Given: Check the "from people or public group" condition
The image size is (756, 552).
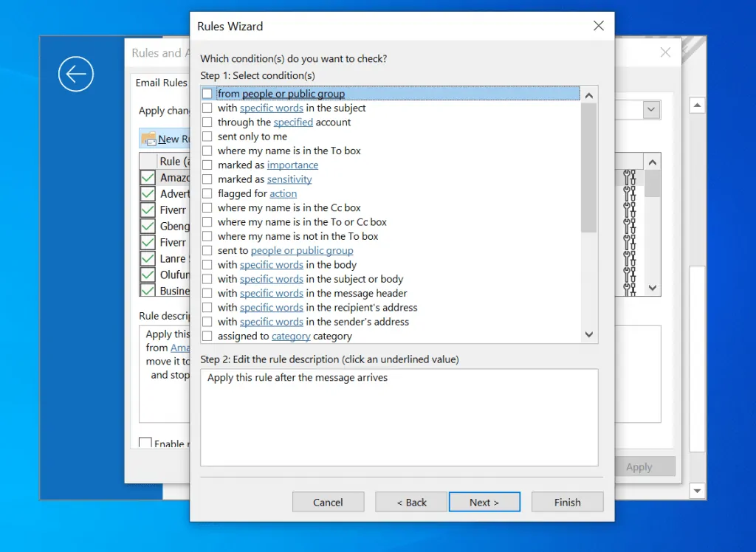Looking at the screenshot, I should [x=207, y=94].
